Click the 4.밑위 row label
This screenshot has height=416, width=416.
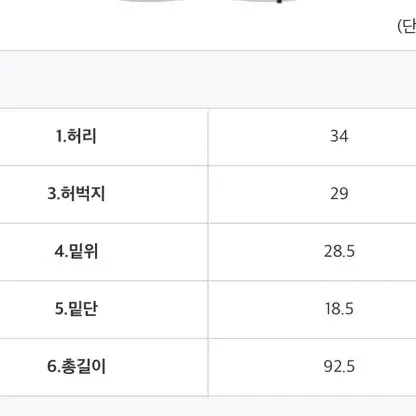point(76,251)
